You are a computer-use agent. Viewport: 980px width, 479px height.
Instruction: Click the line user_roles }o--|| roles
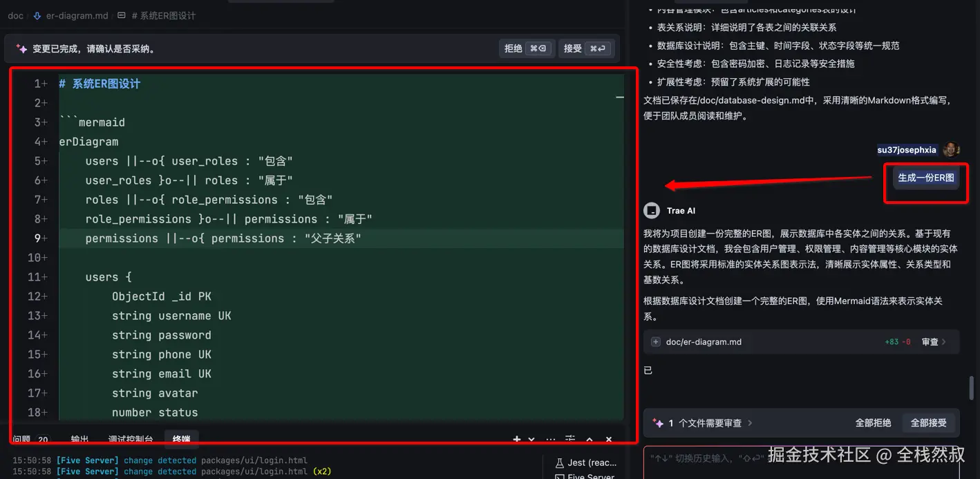coord(189,180)
